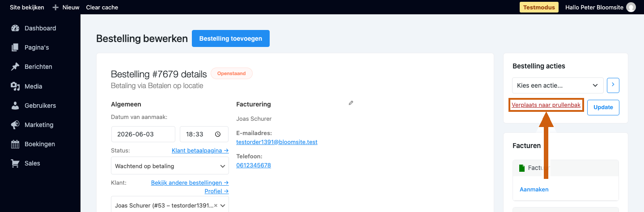Image resolution: width=644 pixels, height=212 pixels.
Task: Edit Facturering with the pencil icon
Action: [x=351, y=103]
